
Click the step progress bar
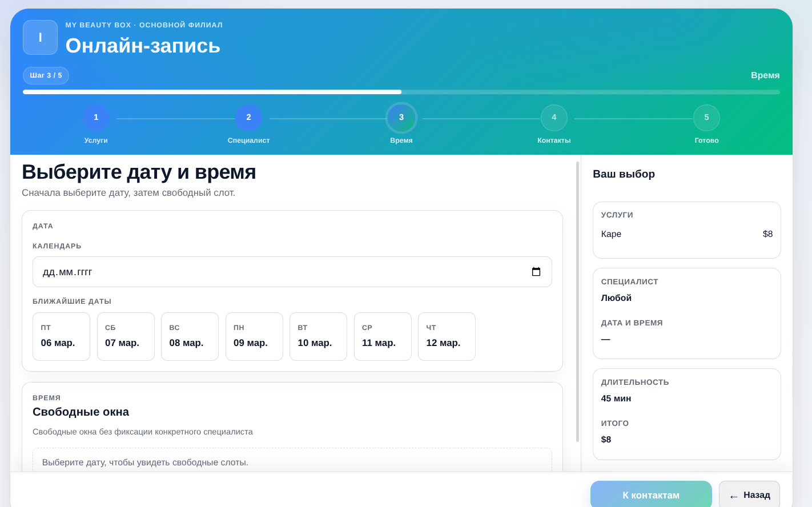(401, 92)
